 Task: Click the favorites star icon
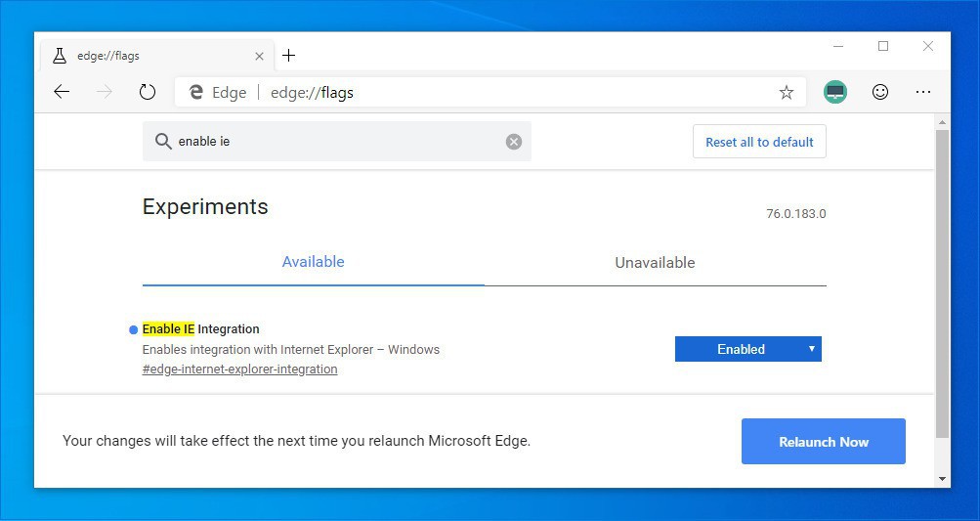[x=786, y=92]
